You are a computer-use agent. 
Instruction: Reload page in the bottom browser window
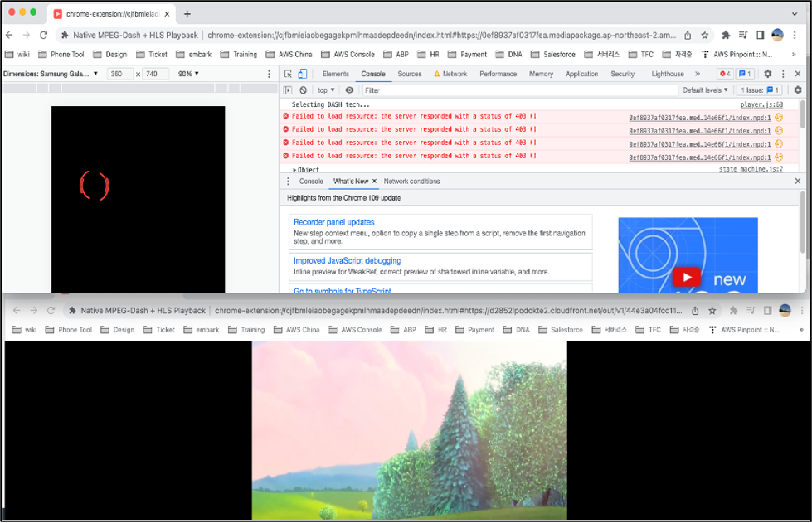(51, 310)
